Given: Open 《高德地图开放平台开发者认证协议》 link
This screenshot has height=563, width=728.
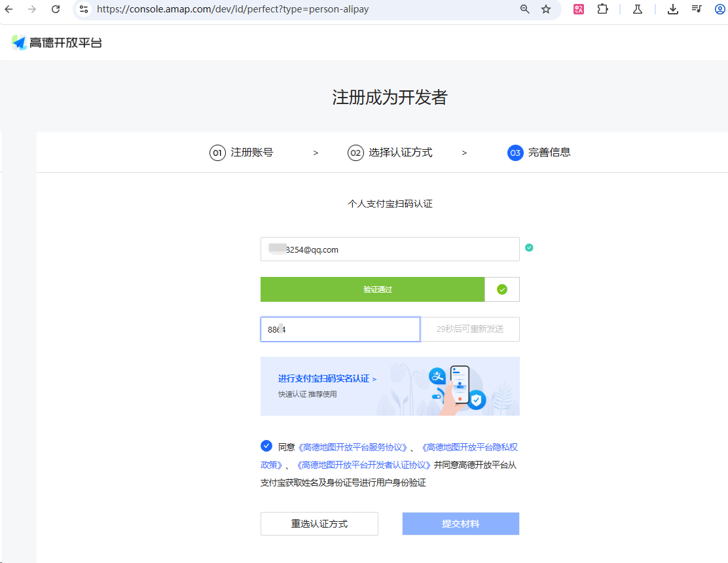Looking at the screenshot, I should (x=363, y=465).
